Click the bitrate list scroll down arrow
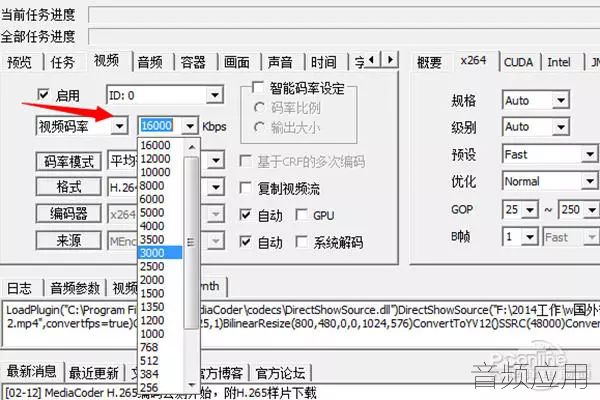Screen dimensions: 600x400 pyautogui.click(x=192, y=385)
